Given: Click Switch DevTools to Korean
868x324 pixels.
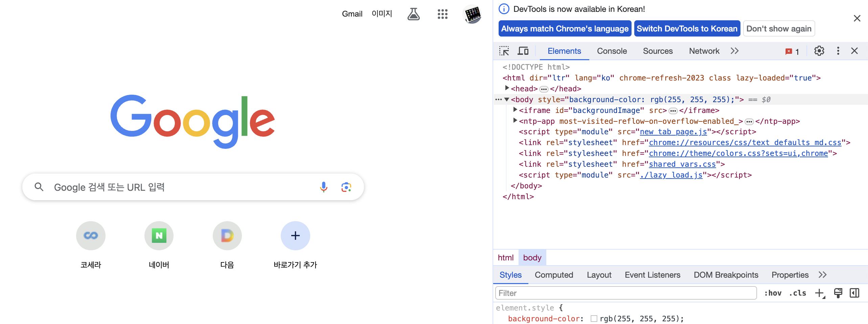Looking at the screenshot, I should (x=687, y=28).
